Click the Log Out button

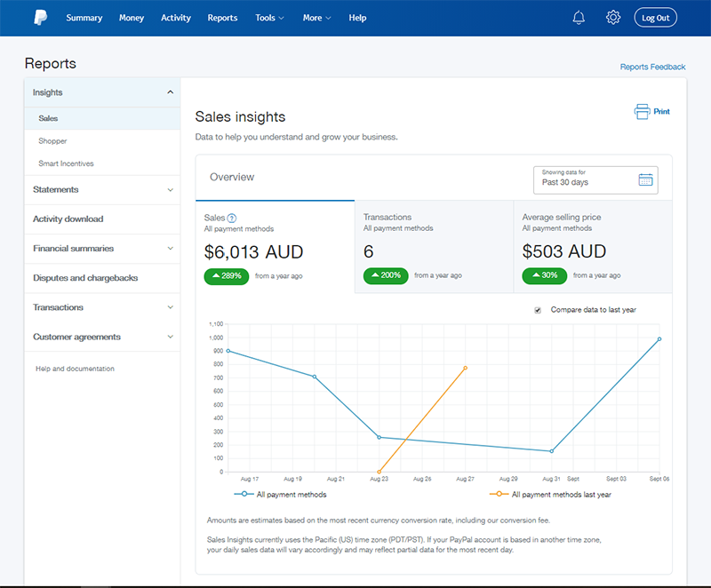coord(655,18)
